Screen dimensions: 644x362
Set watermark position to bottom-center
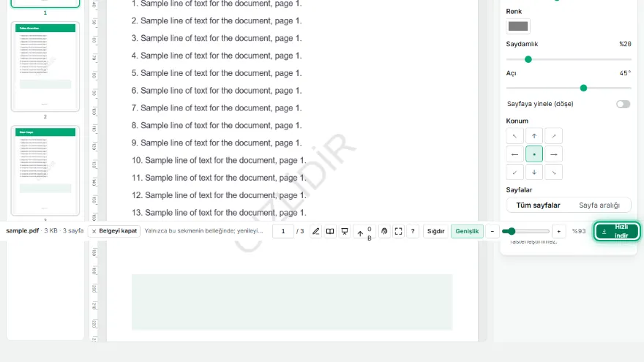pos(534,173)
